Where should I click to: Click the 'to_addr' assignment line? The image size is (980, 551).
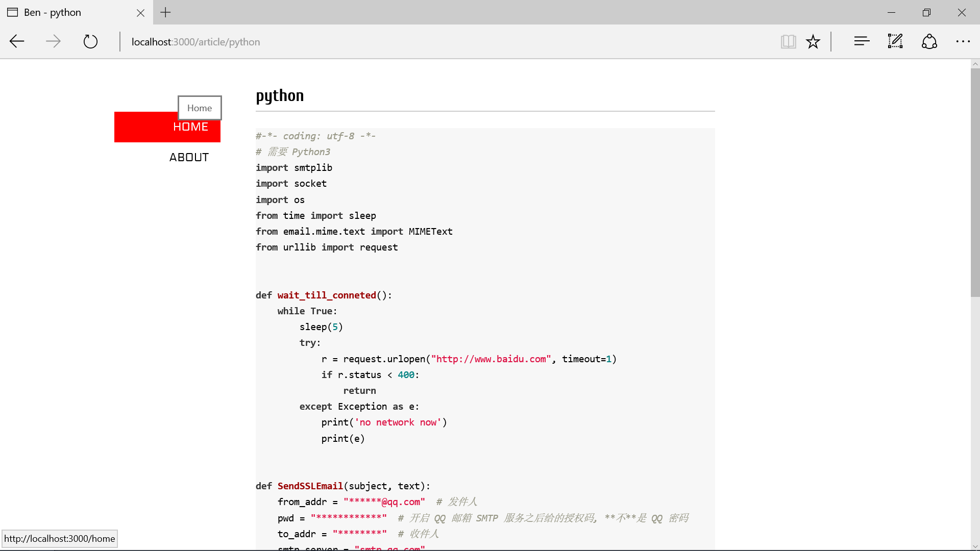click(358, 534)
